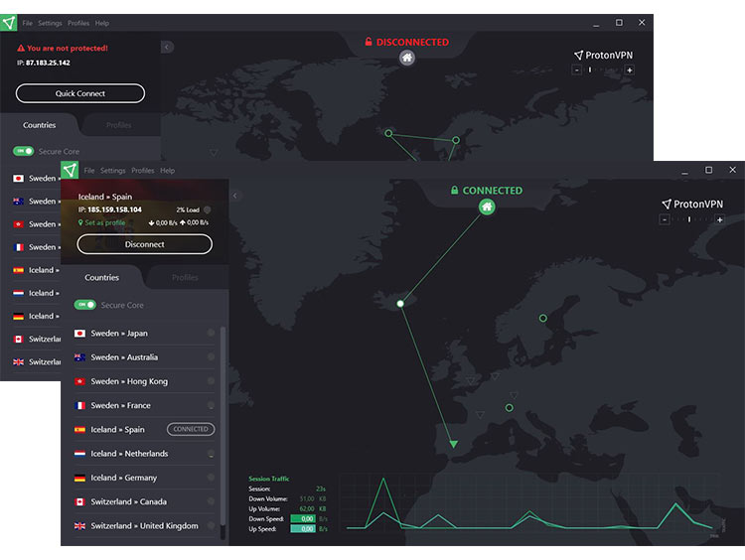Open the Settings menu in the back window
The image size is (745, 560).
pos(50,23)
